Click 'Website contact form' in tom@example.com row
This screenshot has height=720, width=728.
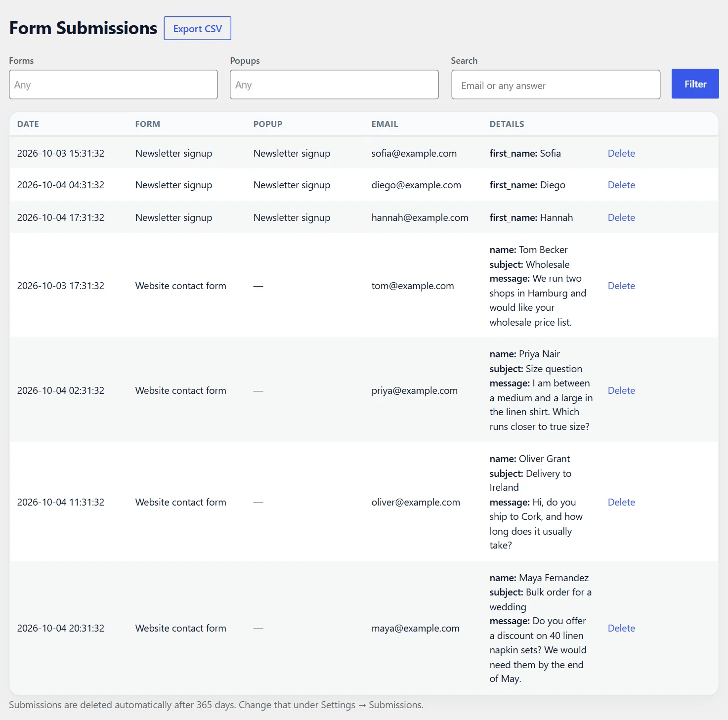point(181,286)
